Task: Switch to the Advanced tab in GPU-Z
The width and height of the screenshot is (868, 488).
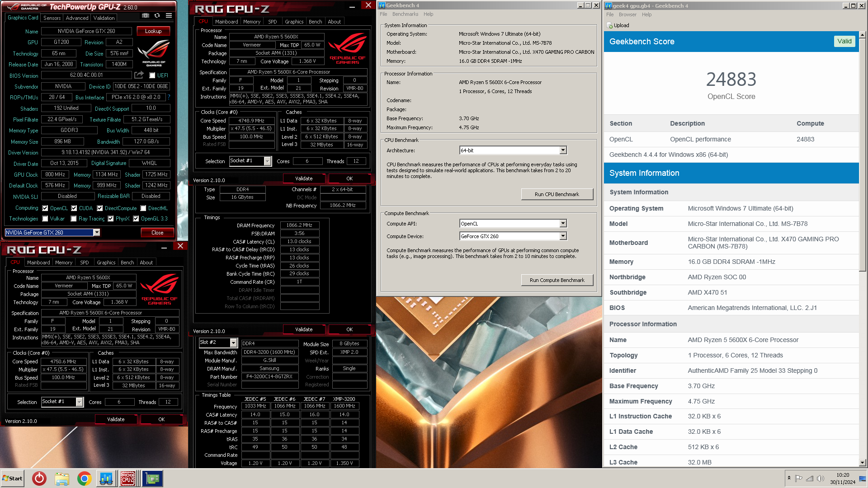Action: 77,18
